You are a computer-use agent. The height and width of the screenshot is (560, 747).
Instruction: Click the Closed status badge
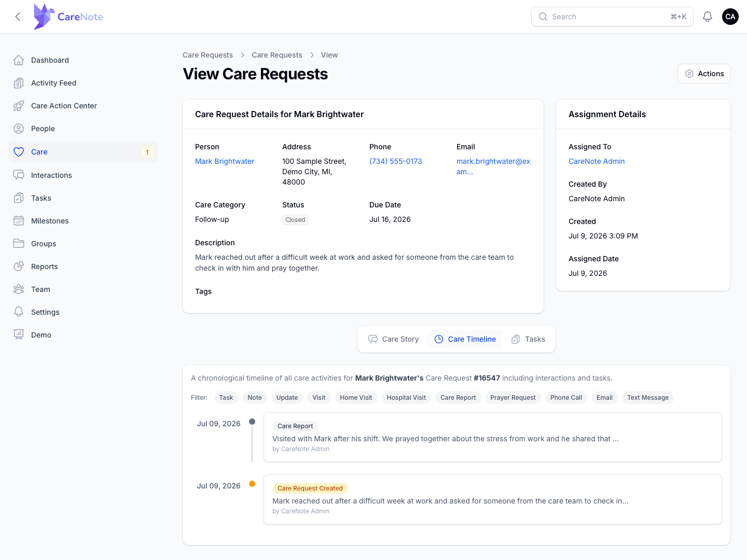295,220
